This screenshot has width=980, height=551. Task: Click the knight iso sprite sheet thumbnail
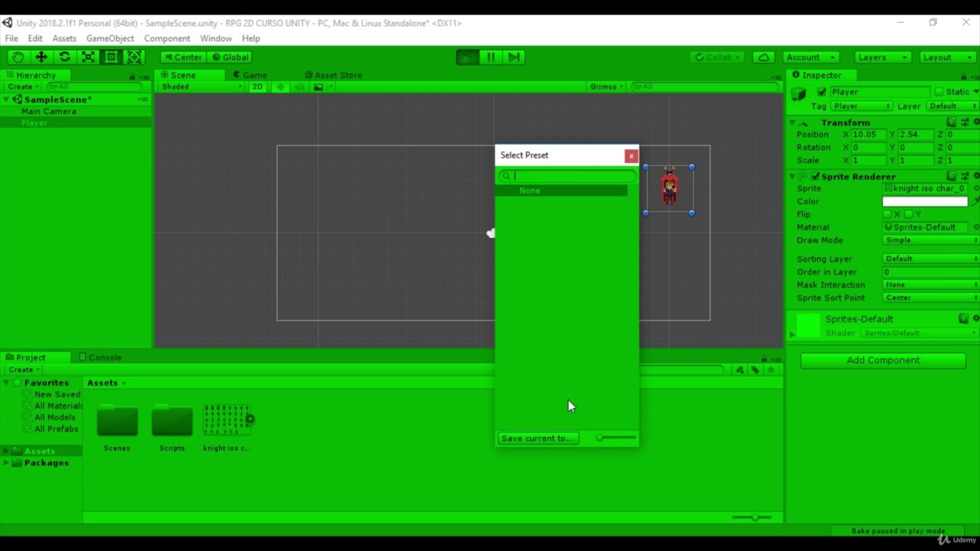pos(227,419)
